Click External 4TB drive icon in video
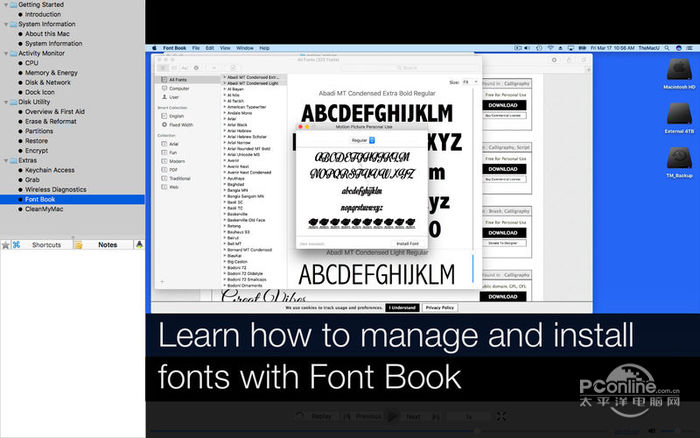 click(679, 115)
